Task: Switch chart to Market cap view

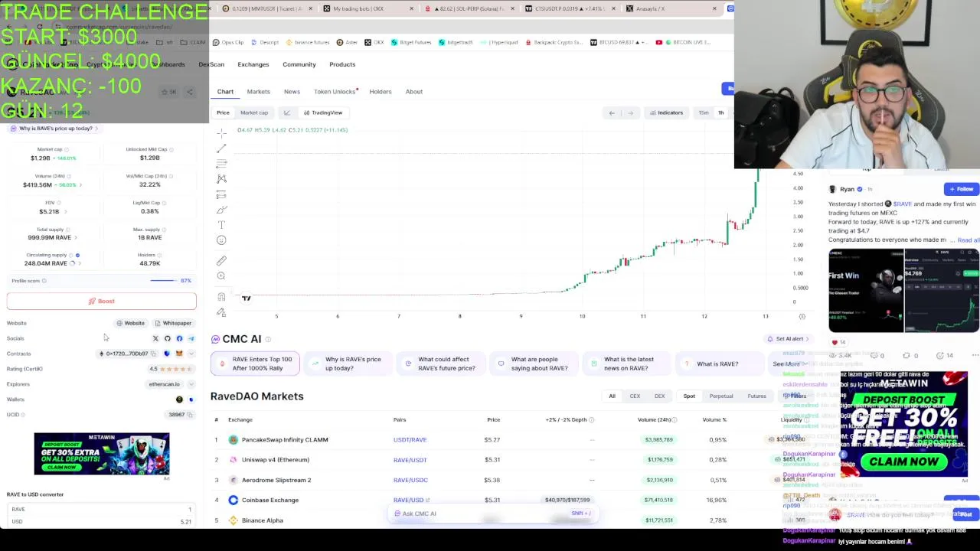Action: click(x=254, y=112)
